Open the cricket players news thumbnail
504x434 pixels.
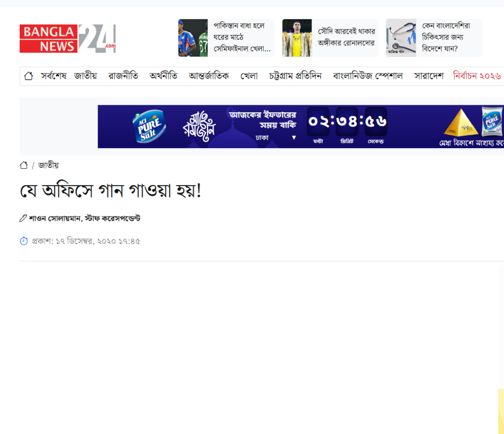(193, 38)
